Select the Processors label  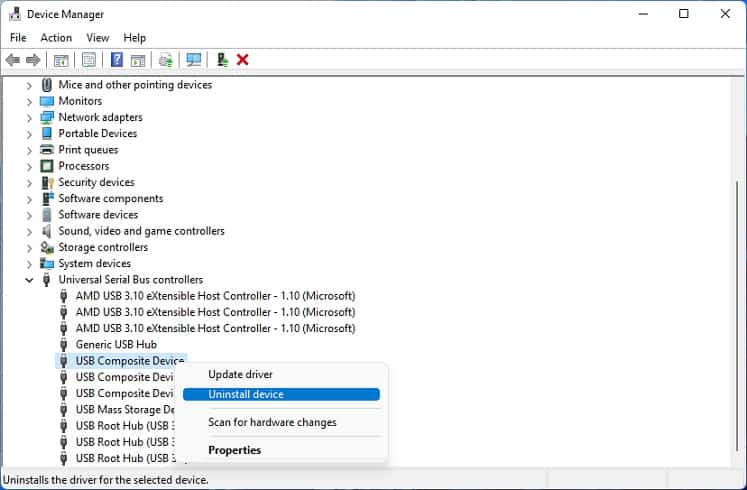pyautogui.click(x=84, y=166)
